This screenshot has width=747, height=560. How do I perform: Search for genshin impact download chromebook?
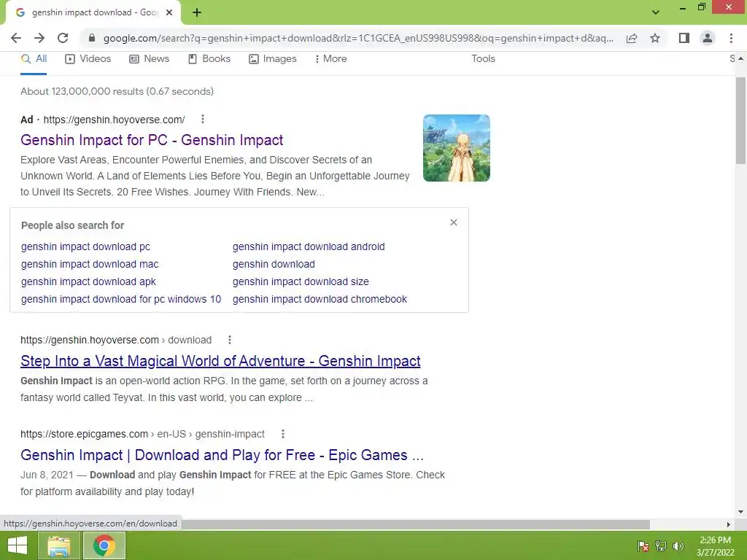point(320,299)
